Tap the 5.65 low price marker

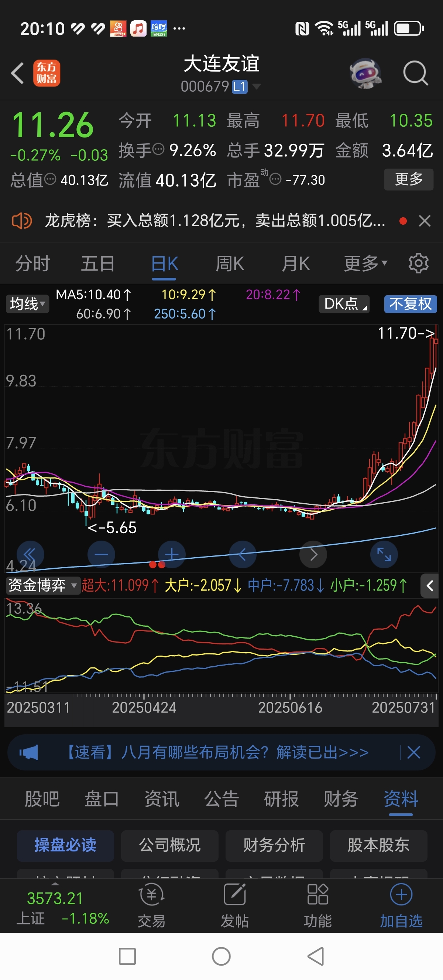[x=112, y=528]
